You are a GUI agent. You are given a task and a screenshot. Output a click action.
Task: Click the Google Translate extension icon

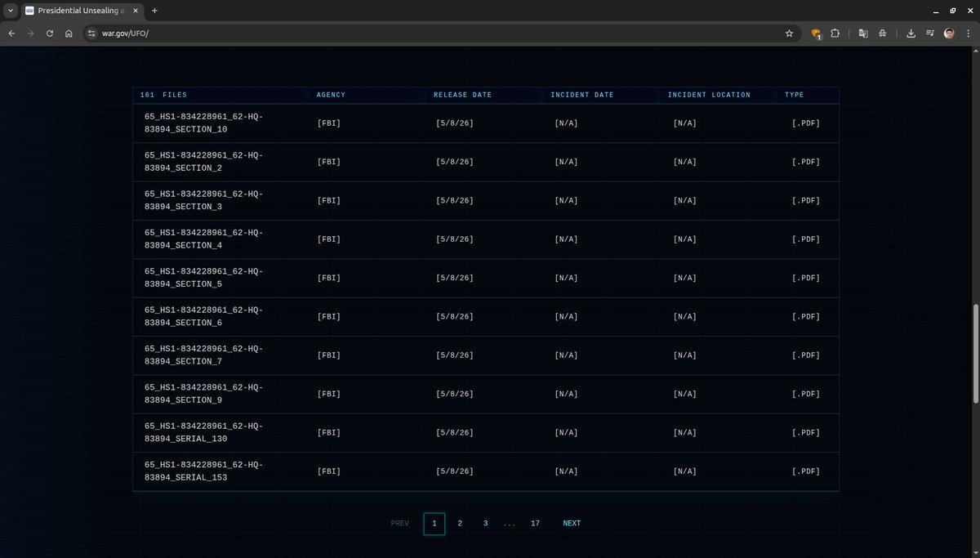pyautogui.click(x=862, y=33)
